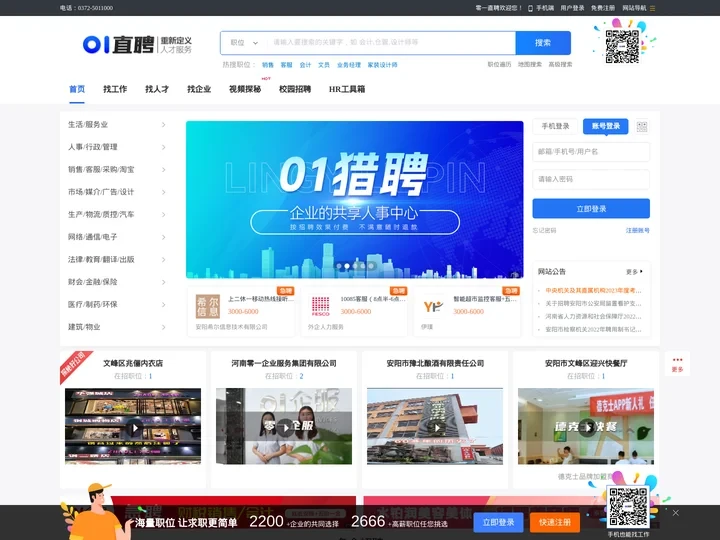
Task: Click the 用户登录 link in top bar
Action: (572, 8)
